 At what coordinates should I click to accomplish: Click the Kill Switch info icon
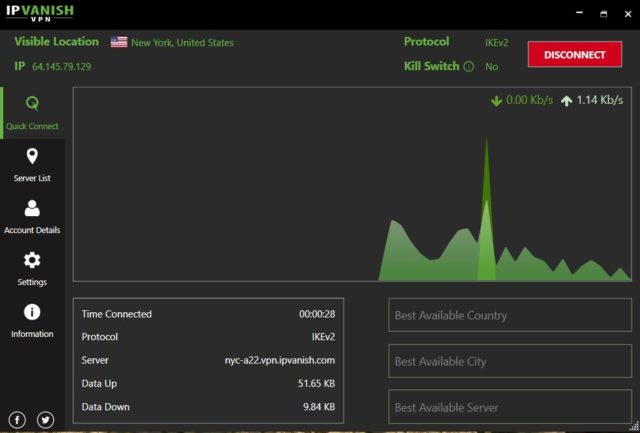[x=469, y=66]
